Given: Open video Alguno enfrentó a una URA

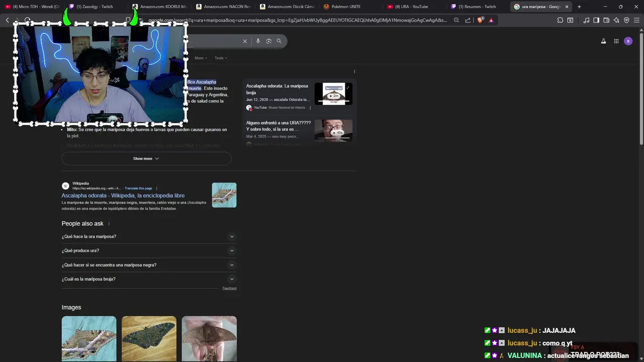Looking at the screenshot, I should pos(278,126).
